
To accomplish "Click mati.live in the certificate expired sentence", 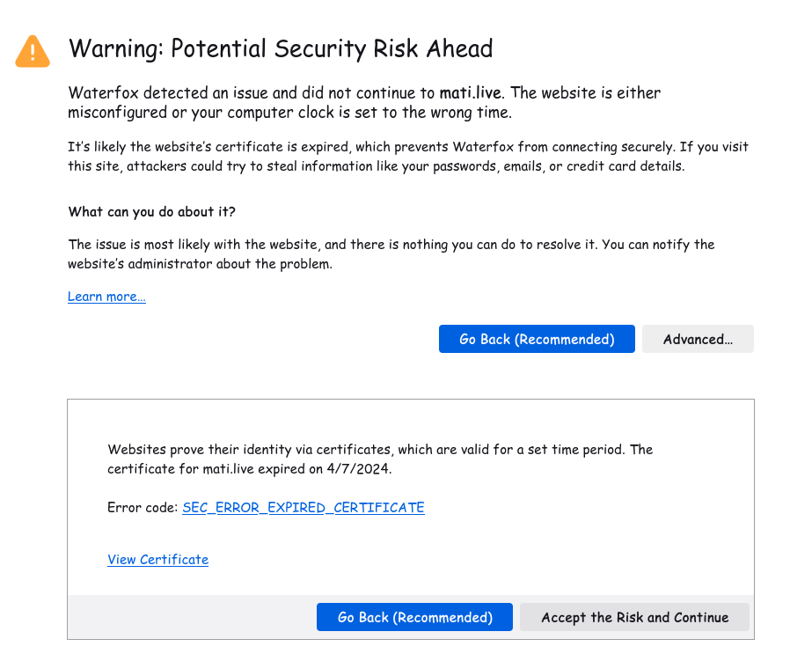I will pos(229,469).
